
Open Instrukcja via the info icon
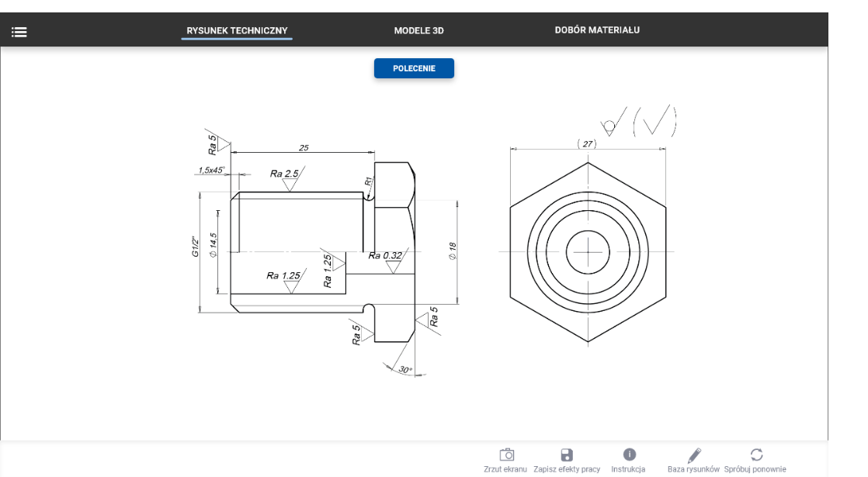[x=629, y=455]
